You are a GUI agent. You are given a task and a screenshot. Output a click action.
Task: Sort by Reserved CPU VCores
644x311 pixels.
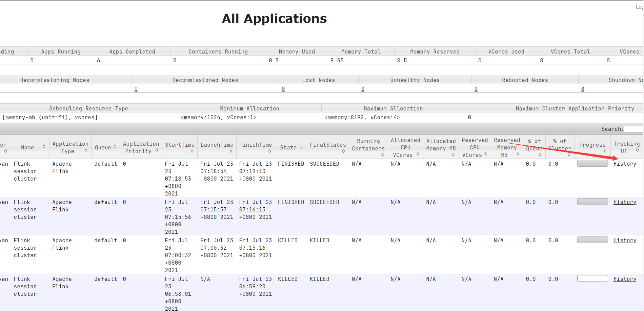[475, 147]
